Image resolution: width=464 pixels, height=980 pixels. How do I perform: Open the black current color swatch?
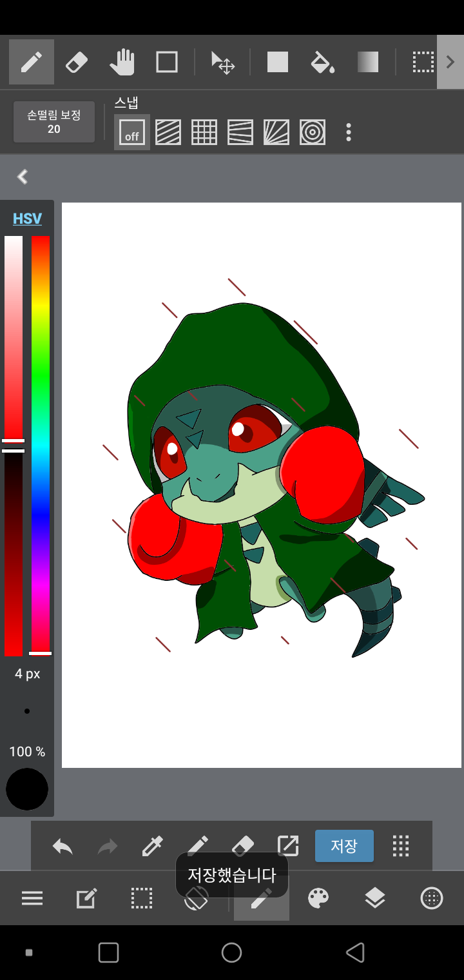tap(27, 789)
